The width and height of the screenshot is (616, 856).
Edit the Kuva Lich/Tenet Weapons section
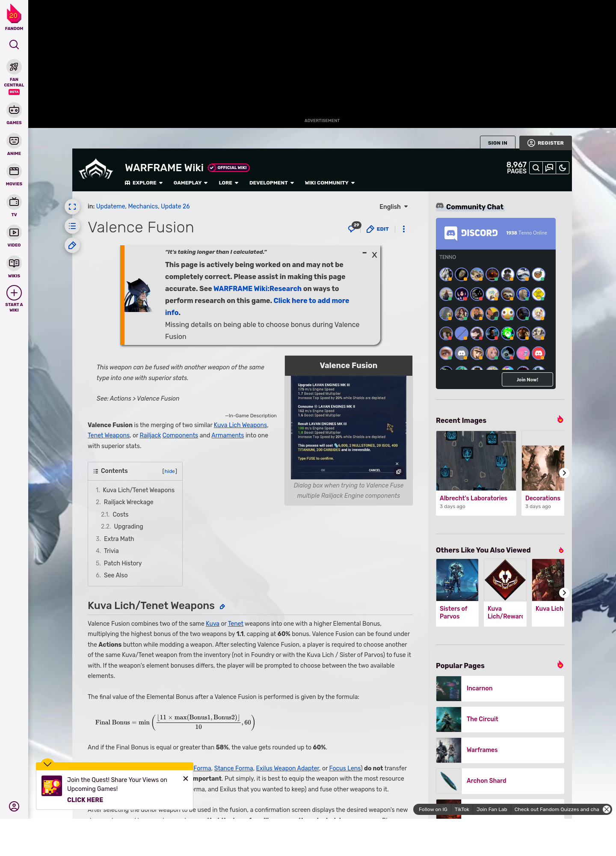(222, 606)
